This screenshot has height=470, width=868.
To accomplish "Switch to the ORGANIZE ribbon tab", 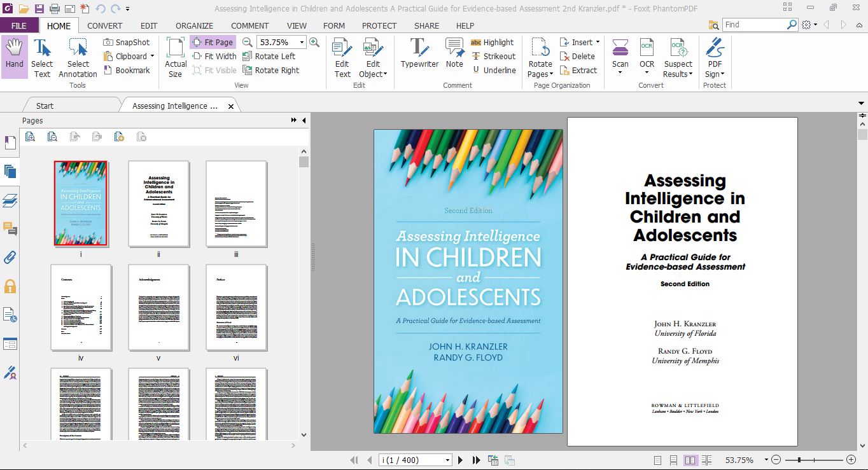I will coord(194,25).
